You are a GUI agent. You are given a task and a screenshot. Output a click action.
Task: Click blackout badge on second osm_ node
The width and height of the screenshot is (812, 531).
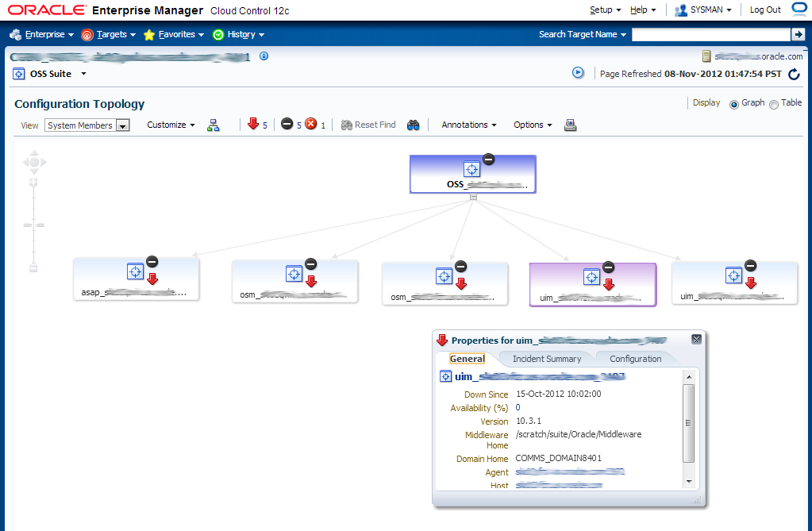pyautogui.click(x=461, y=266)
